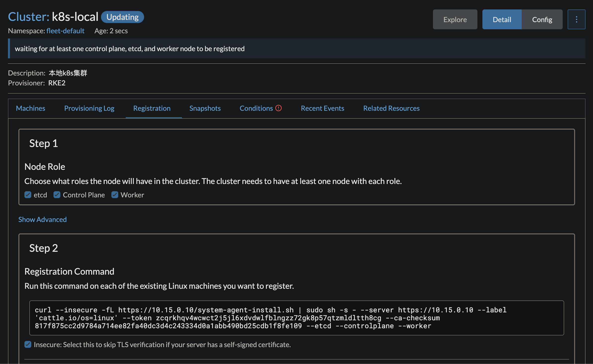Switch to the Machines tab

point(31,108)
